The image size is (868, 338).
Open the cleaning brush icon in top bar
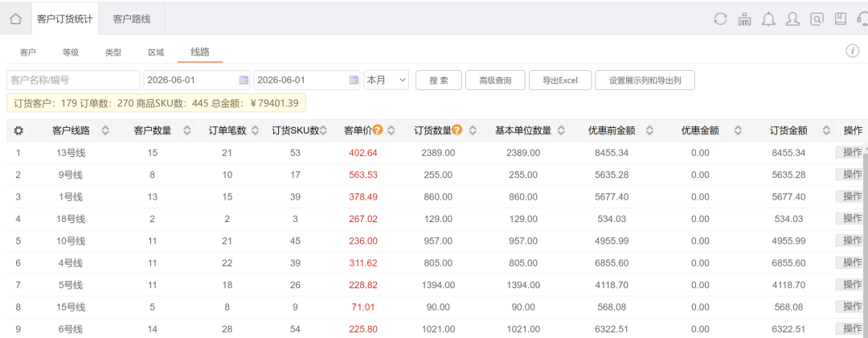tap(744, 19)
